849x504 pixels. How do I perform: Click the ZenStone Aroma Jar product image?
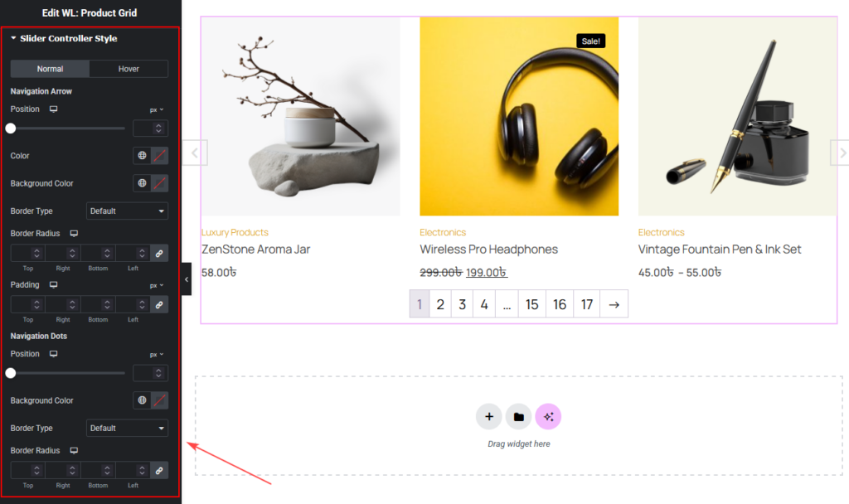tap(300, 116)
